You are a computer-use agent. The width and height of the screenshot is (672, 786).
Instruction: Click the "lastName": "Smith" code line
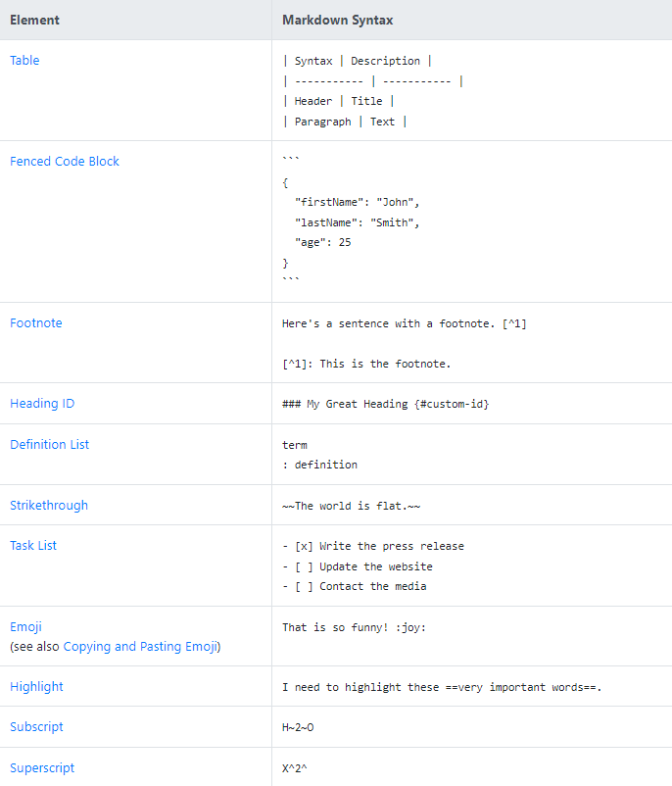[357, 222]
